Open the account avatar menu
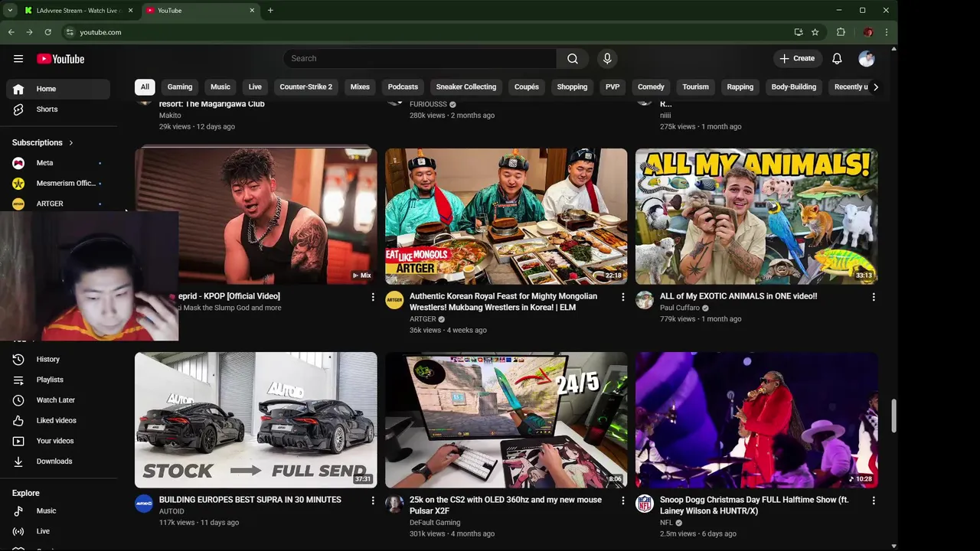980x551 pixels. tap(867, 59)
